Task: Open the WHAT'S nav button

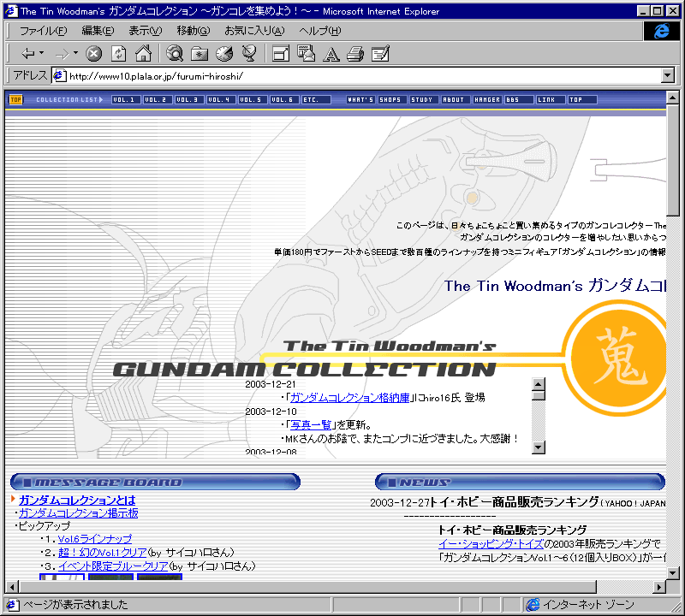Action: 360,99
